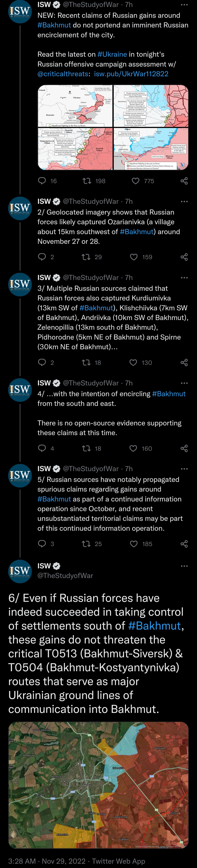
Task: Open the top-left Ukraine overview map image
Action: (x=75, y=106)
